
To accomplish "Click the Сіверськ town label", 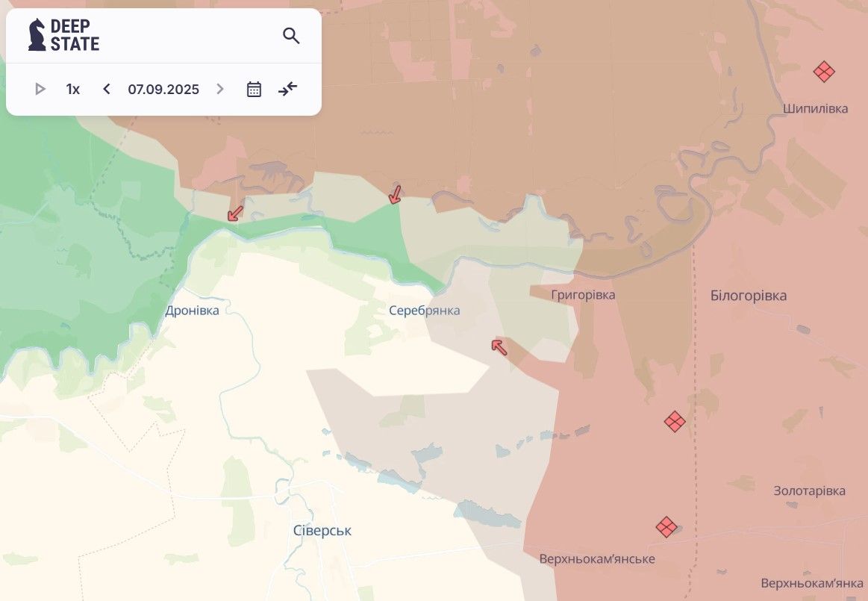I will (322, 531).
